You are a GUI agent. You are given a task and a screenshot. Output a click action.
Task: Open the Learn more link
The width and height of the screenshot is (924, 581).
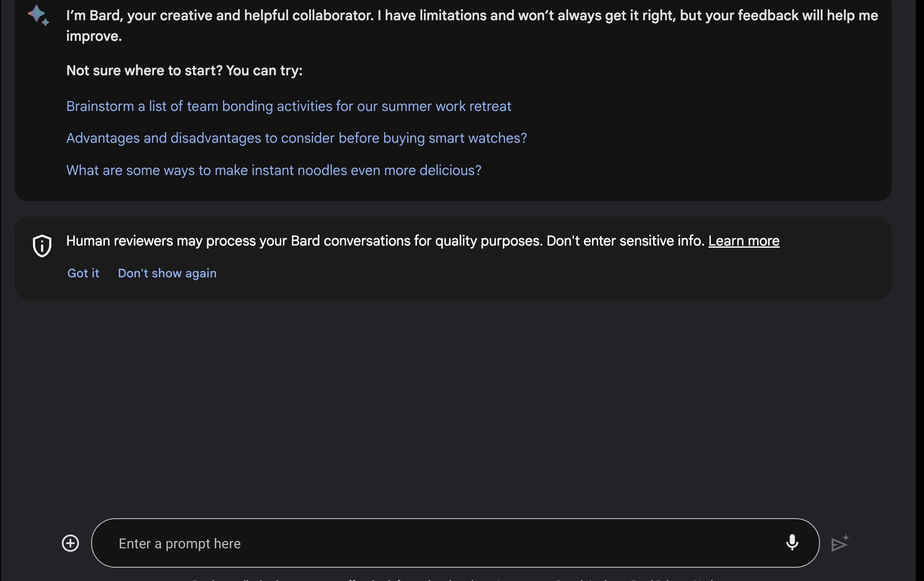click(743, 241)
